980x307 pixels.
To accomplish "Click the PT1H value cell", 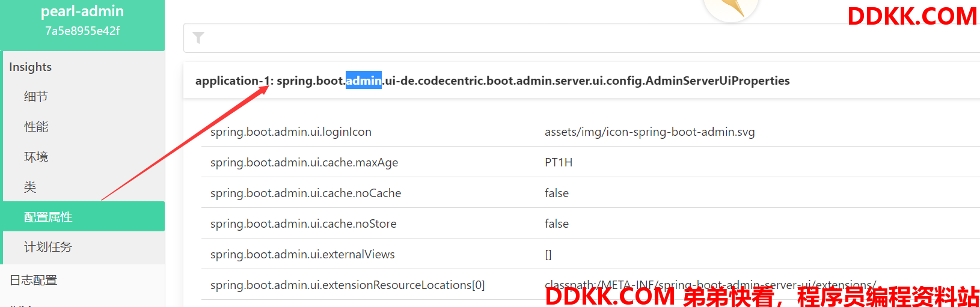I will click(559, 162).
